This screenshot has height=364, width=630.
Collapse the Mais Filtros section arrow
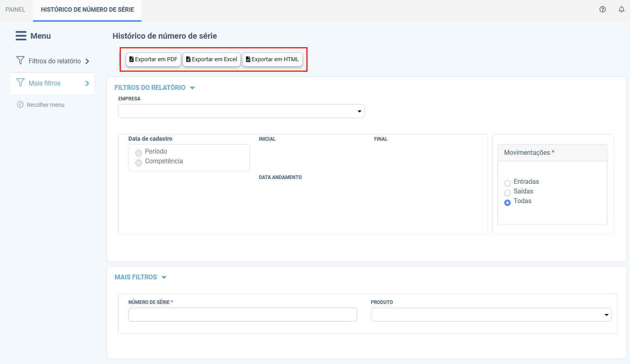[164, 277]
